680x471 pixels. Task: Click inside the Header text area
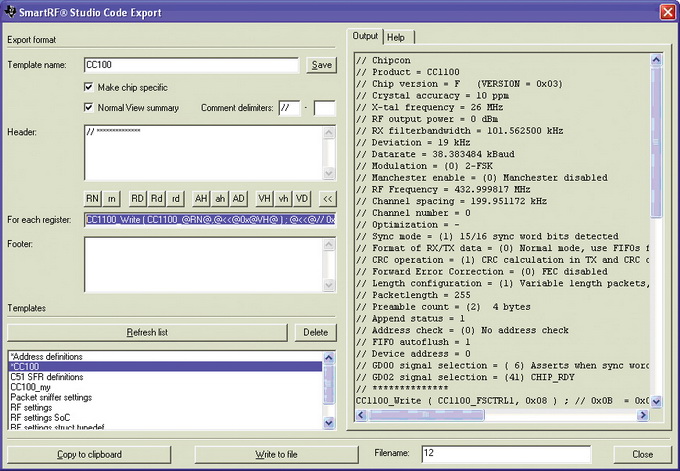pos(203,153)
